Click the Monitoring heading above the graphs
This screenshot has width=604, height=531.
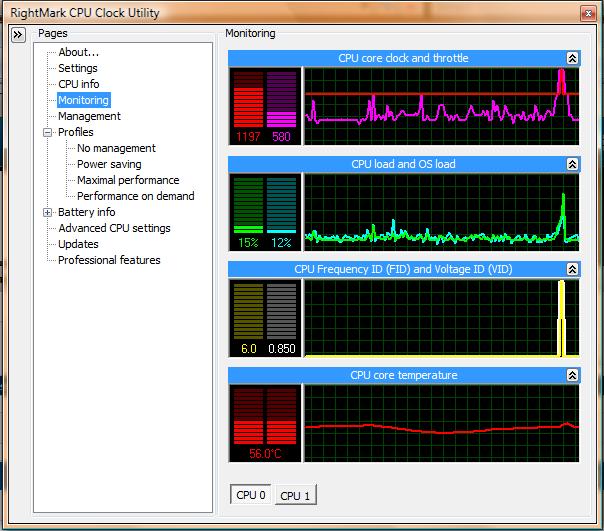(250, 34)
